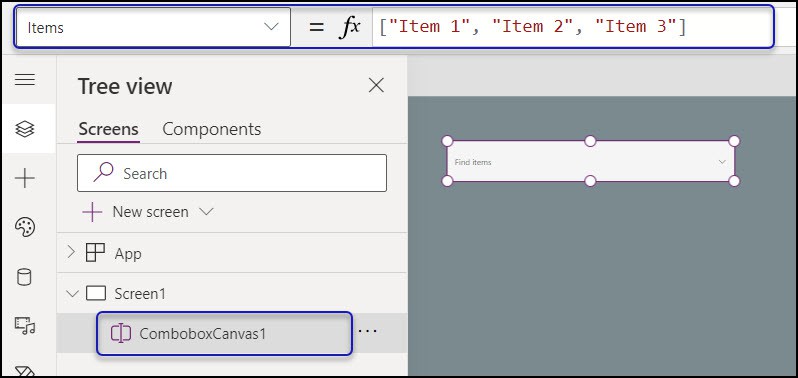Click the combobox top-center resize handle
798x378 pixels.
590,141
